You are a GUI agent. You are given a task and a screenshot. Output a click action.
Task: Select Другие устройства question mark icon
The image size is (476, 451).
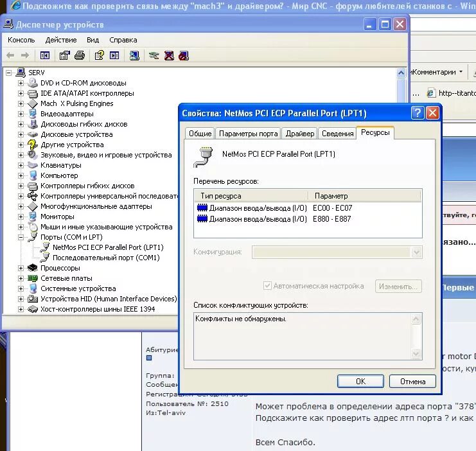click(x=33, y=145)
